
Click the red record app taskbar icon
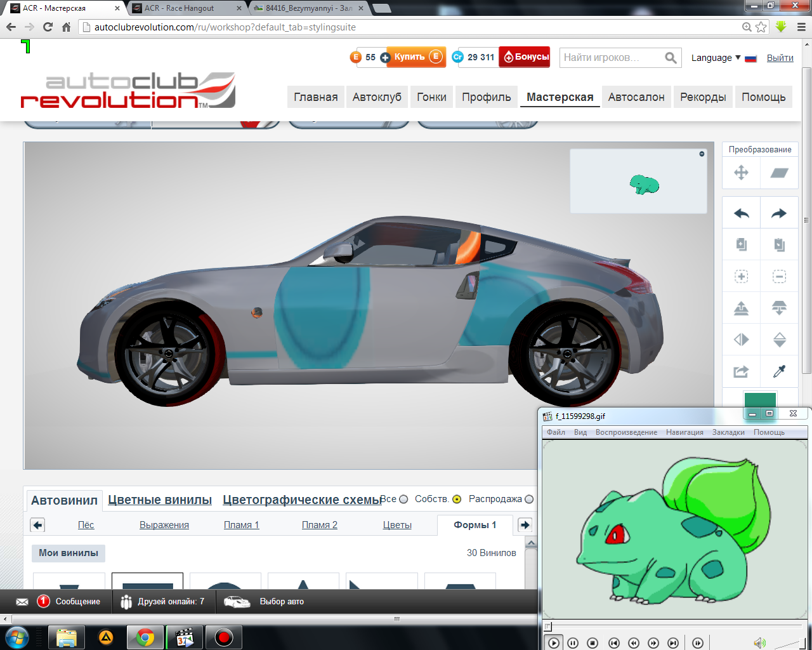click(224, 637)
